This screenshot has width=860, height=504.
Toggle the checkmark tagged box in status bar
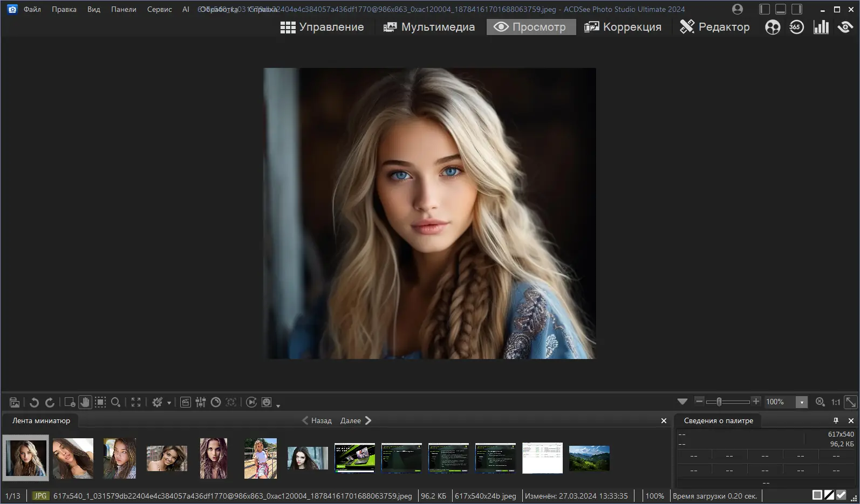tap(841, 495)
